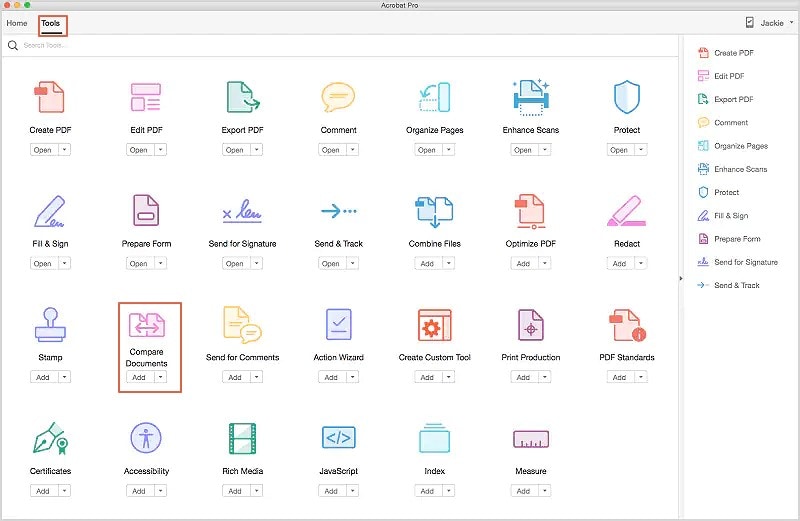Open Edit PDF shortcut in right pane
Viewport: 800px width, 521px height.
(720, 76)
